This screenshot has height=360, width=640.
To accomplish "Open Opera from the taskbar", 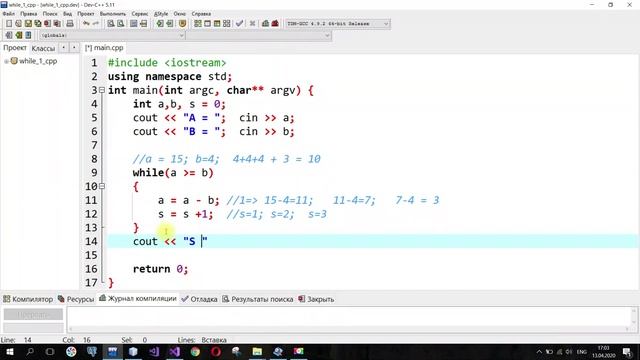I will tap(216, 351).
